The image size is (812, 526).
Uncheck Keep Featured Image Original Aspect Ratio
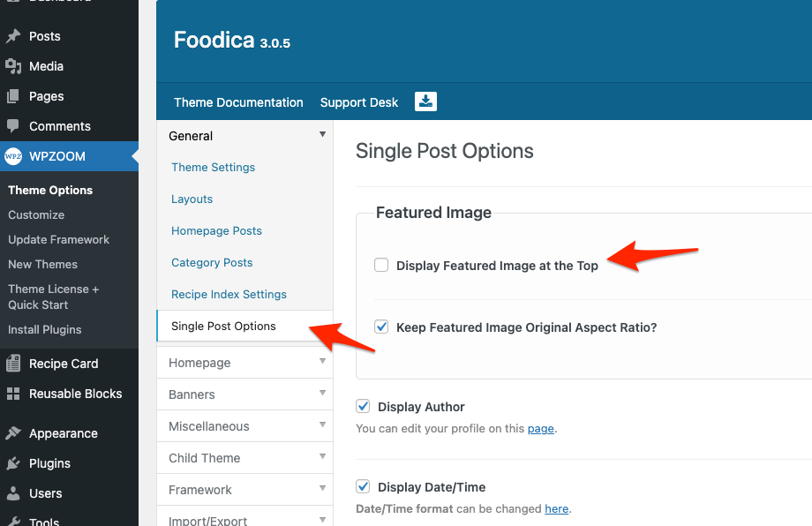[381, 327]
